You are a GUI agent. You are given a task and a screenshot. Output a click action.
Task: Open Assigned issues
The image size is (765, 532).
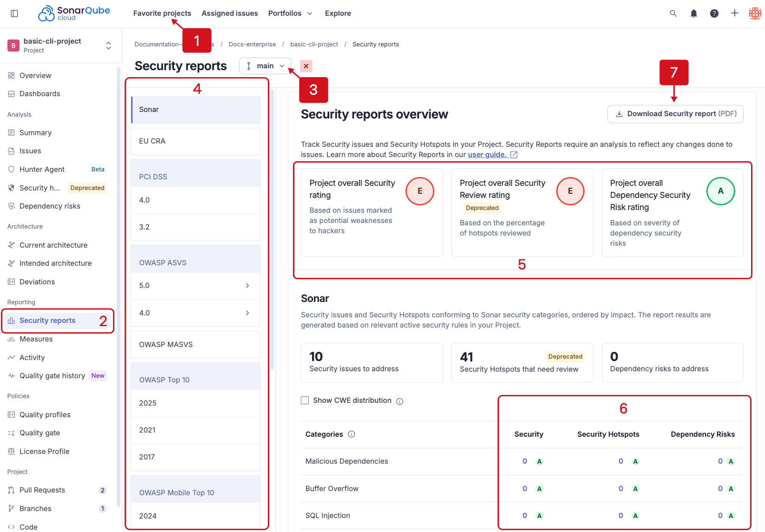click(x=230, y=13)
